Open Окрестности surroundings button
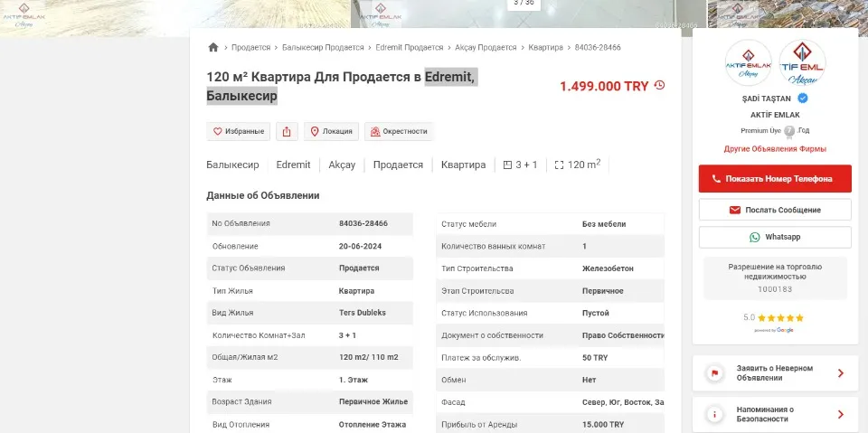 [399, 131]
